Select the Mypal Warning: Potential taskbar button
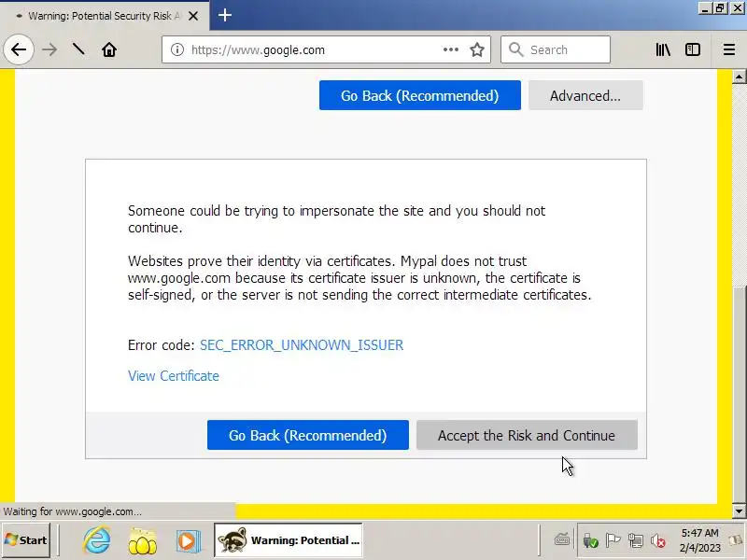The width and height of the screenshot is (747, 560). (x=289, y=540)
